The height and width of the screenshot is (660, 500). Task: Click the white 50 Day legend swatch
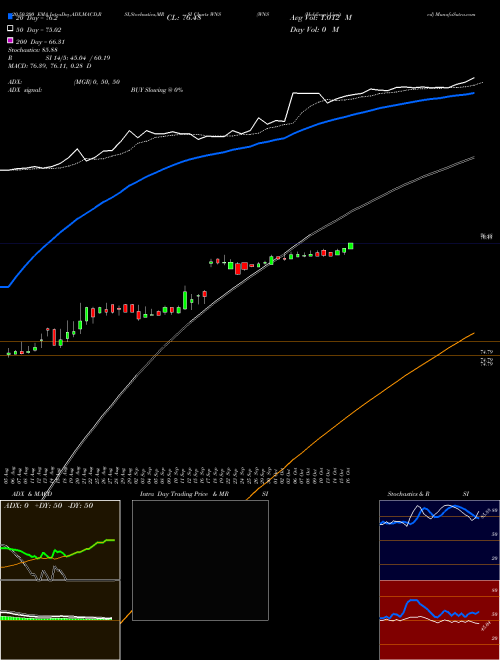pos(11,29)
